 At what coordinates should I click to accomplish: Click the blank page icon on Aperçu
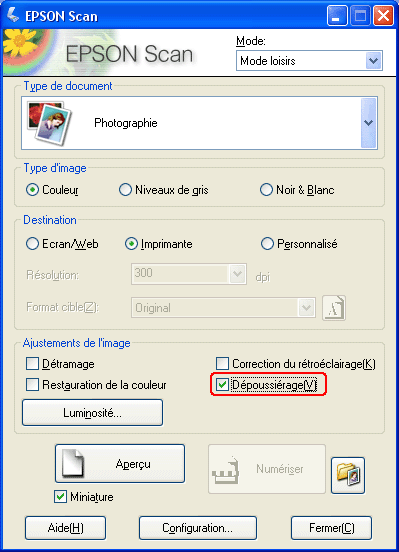click(x=73, y=463)
